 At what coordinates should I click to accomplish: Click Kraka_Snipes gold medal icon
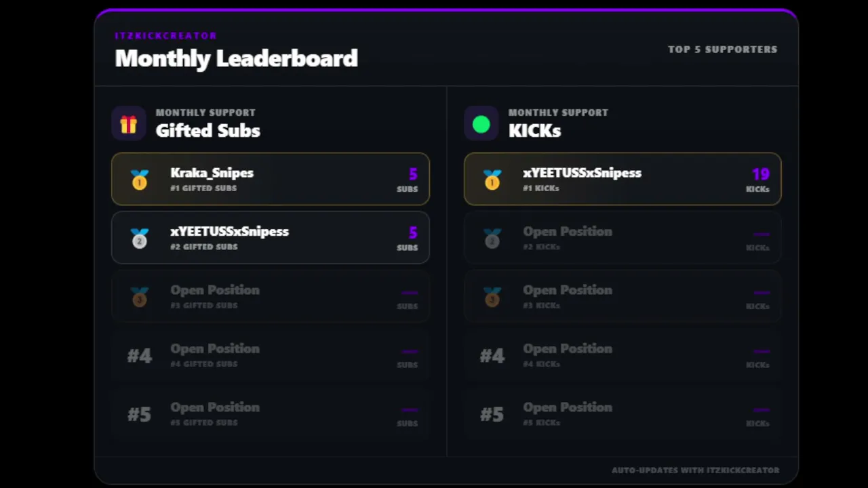click(140, 180)
